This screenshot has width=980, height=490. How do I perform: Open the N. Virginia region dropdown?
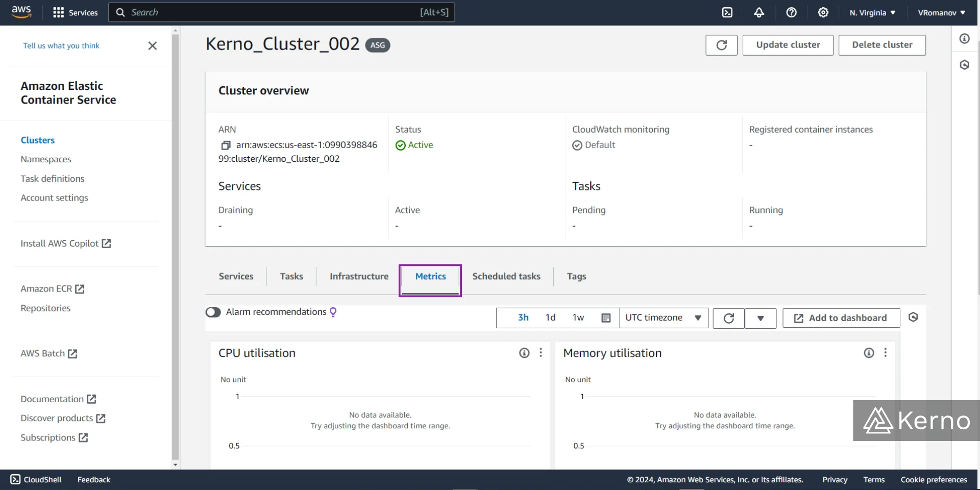[x=872, y=12]
